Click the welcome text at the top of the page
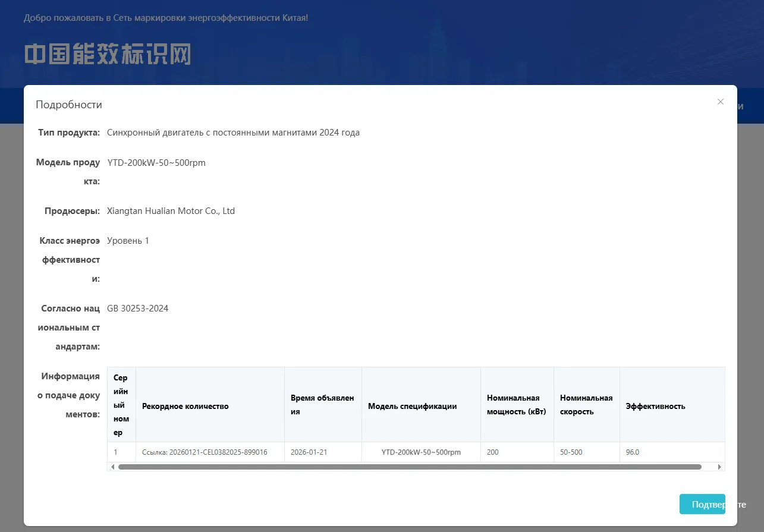This screenshot has width=764, height=532. (x=166, y=18)
